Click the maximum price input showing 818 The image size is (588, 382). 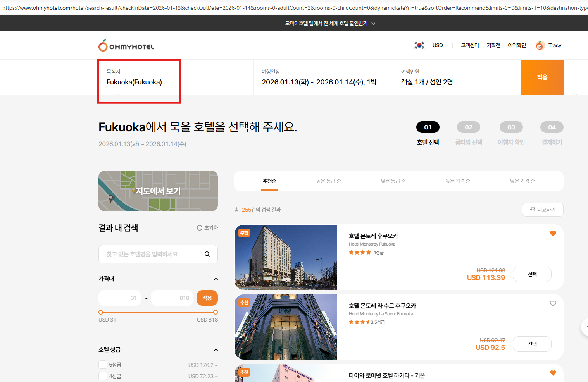point(172,298)
